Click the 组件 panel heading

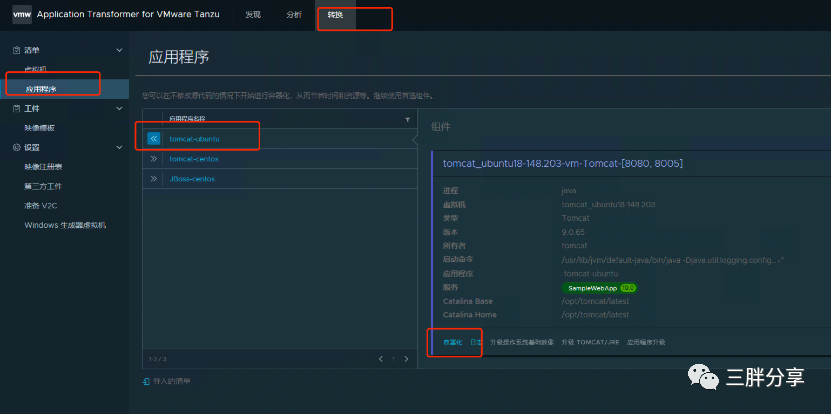point(441,127)
